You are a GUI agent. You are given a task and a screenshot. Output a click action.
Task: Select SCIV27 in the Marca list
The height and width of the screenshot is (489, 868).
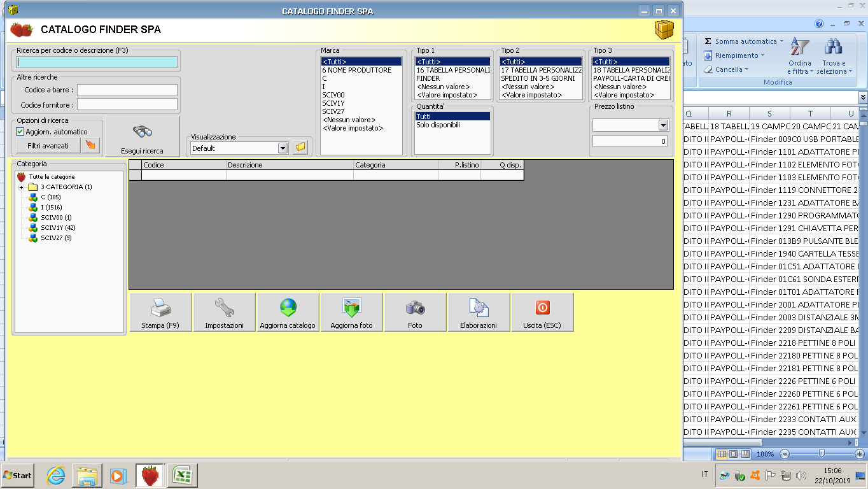point(361,111)
